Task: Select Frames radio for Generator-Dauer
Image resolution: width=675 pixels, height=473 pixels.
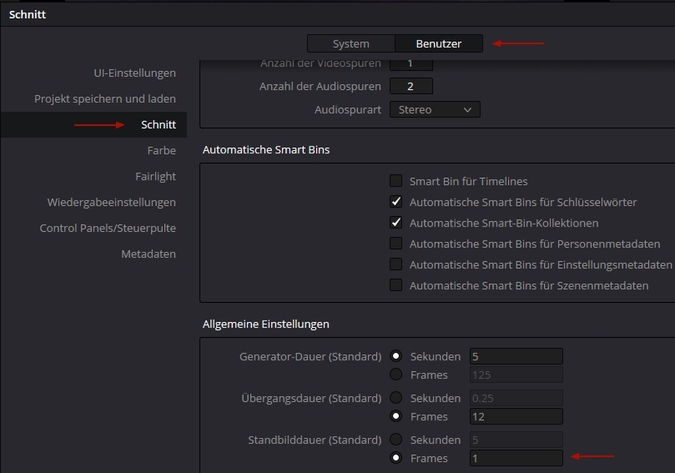Action: pos(396,376)
